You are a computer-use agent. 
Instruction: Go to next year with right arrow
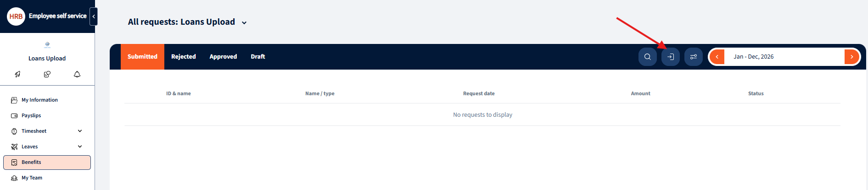(x=851, y=57)
